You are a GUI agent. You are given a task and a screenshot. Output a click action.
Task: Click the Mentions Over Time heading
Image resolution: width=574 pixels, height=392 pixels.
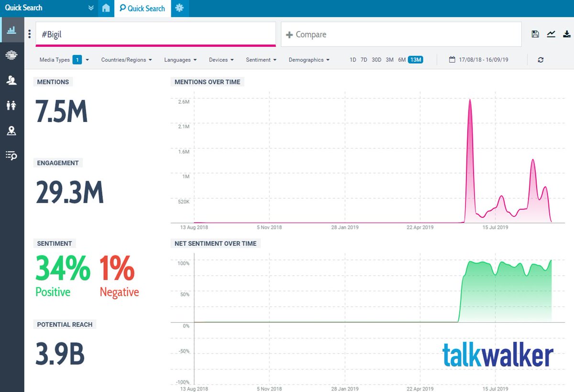pos(208,82)
